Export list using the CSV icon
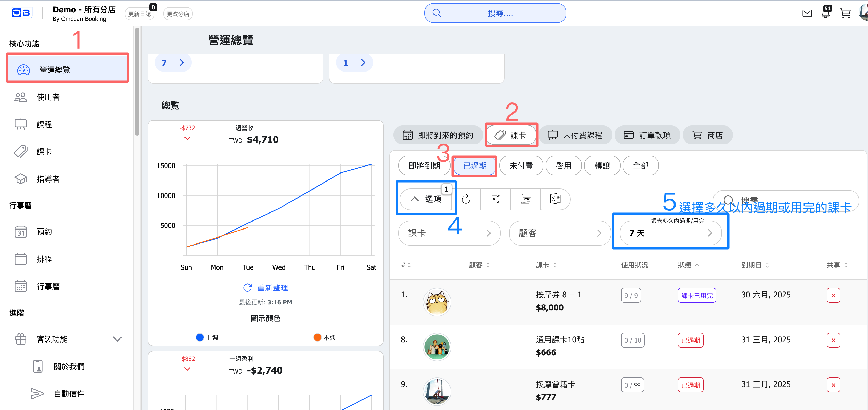 click(525, 199)
